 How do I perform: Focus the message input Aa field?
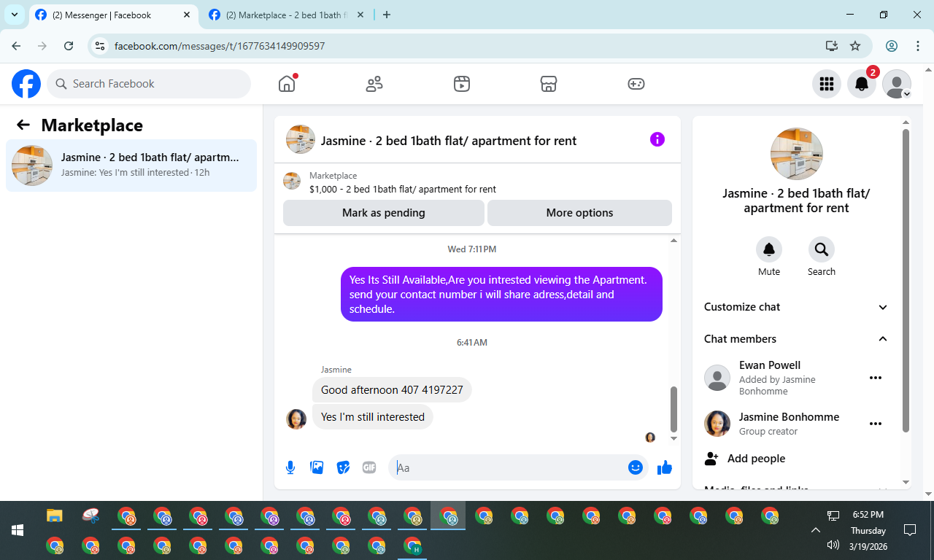tap(511, 467)
